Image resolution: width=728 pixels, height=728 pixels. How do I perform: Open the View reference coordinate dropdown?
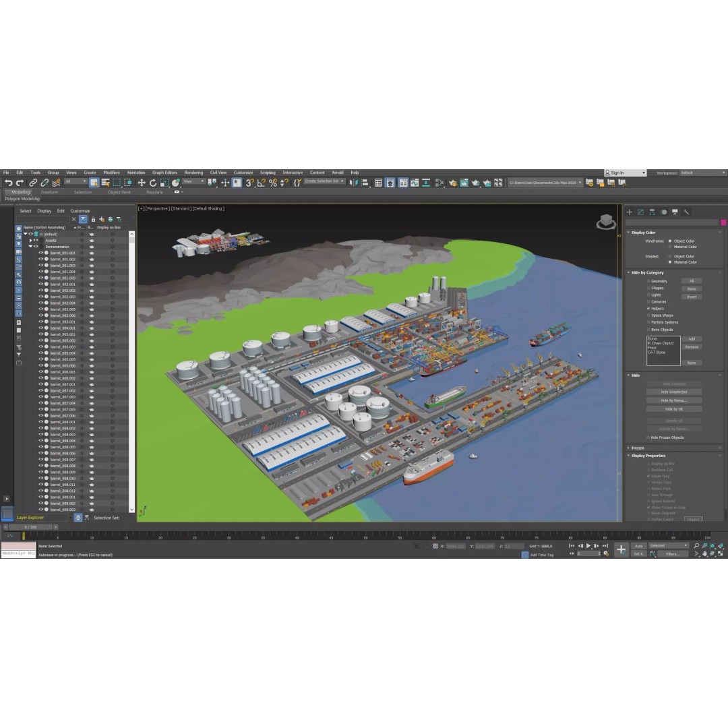click(x=193, y=181)
